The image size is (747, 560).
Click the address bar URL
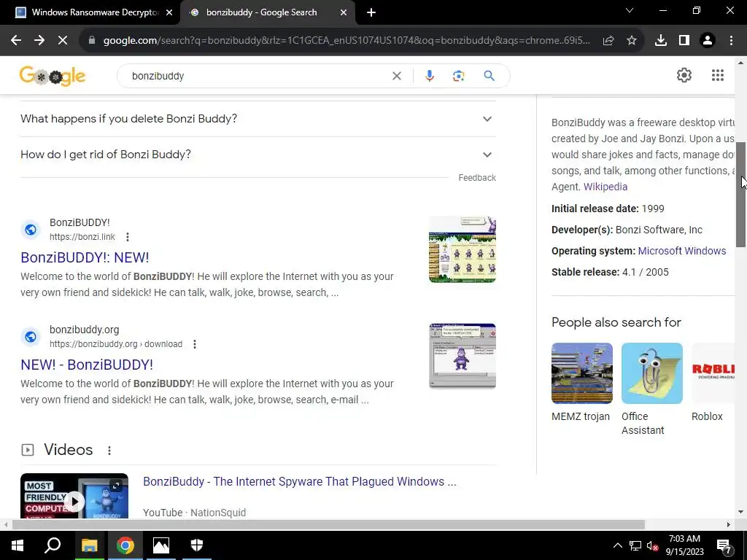[347, 41]
